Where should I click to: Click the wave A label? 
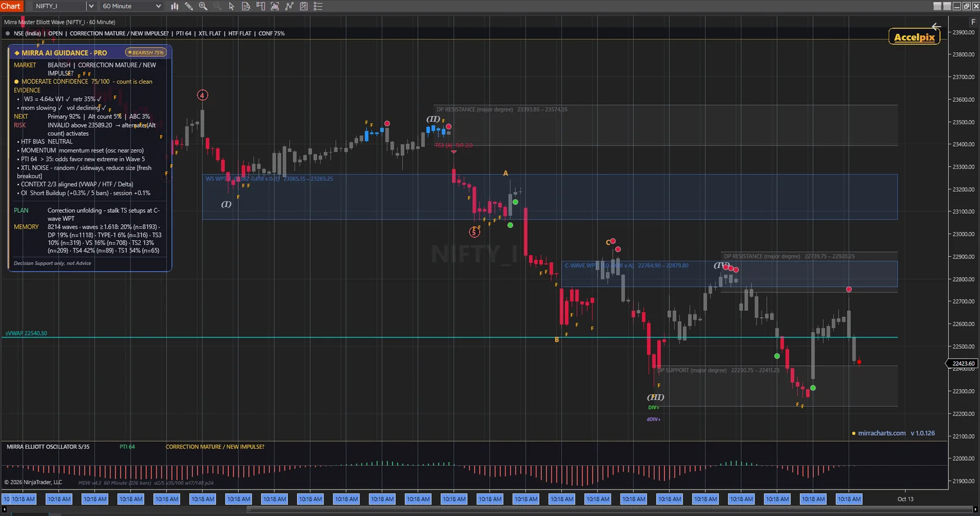point(506,173)
